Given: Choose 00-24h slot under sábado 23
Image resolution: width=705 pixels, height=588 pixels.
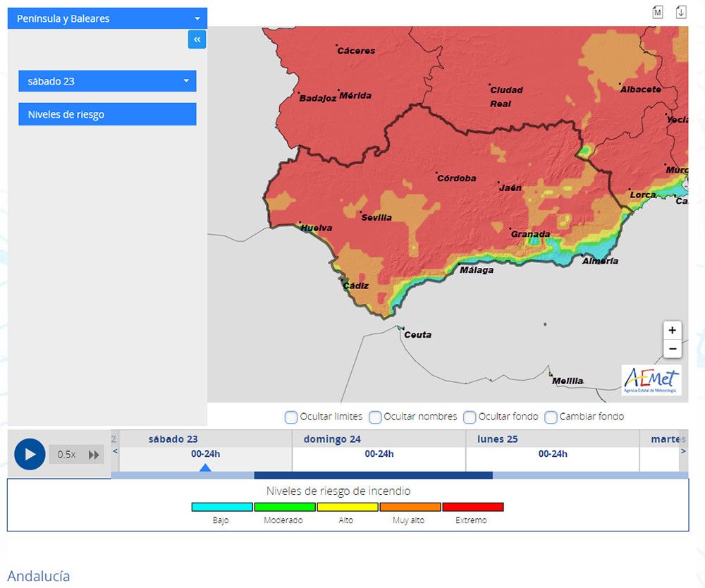Looking at the screenshot, I should pyautogui.click(x=205, y=454).
